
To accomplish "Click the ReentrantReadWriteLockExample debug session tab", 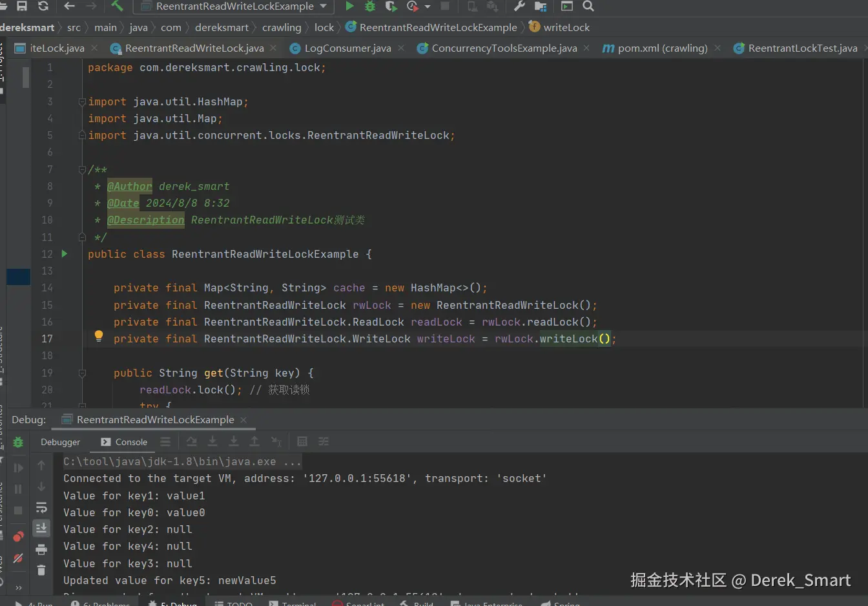I will pos(155,419).
